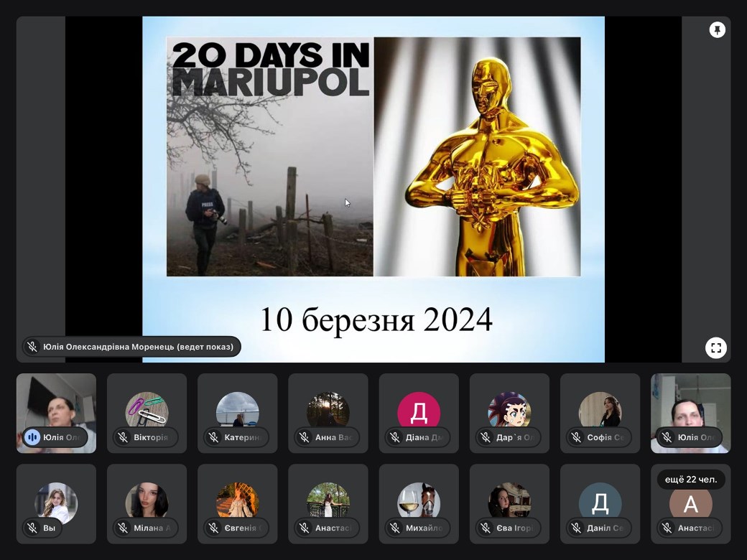Click the name label 'Даніл Се'
Viewport: 747px width, 560px height.
pyautogui.click(x=605, y=528)
